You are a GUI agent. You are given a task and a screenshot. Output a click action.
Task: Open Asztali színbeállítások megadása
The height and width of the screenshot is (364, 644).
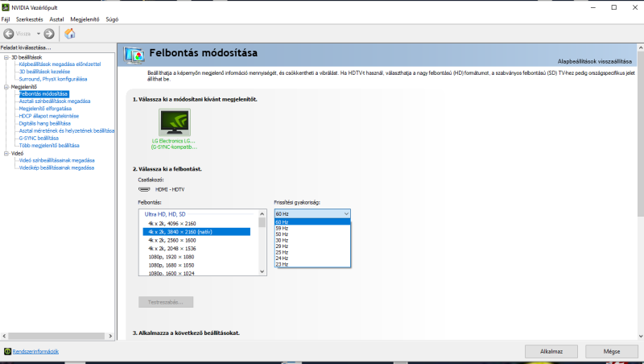[55, 101]
